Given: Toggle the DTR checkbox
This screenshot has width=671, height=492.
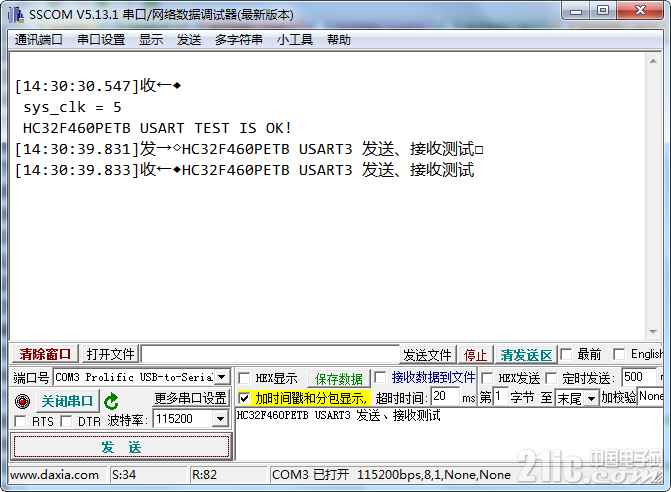Looking at the screenshot, I should click(66, 421).
